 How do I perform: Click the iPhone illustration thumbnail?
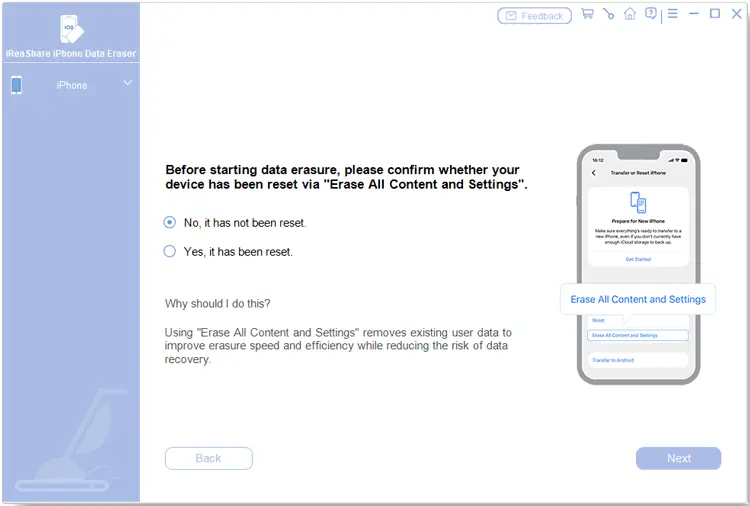point(639,264)
